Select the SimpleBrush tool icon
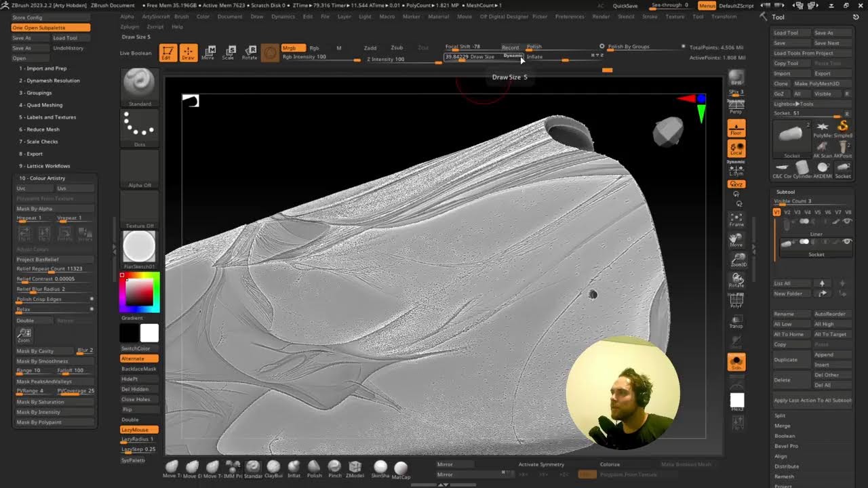 point(842,127)
